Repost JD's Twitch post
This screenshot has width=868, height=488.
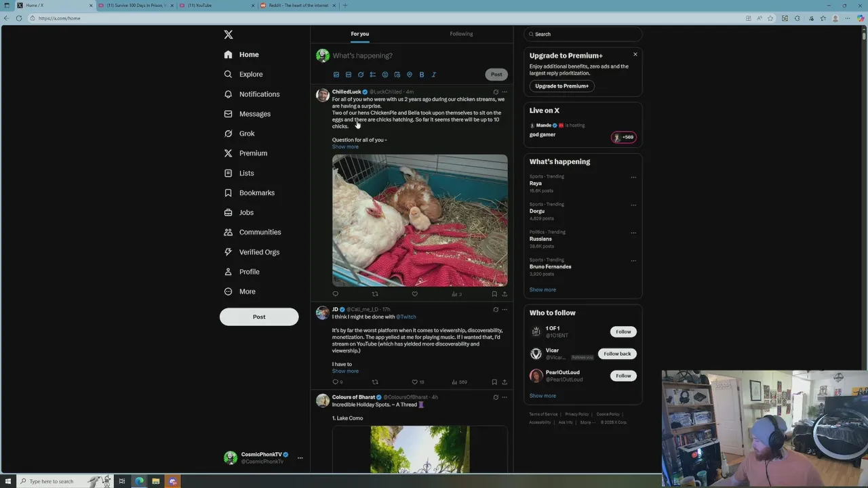pos(375,382)
